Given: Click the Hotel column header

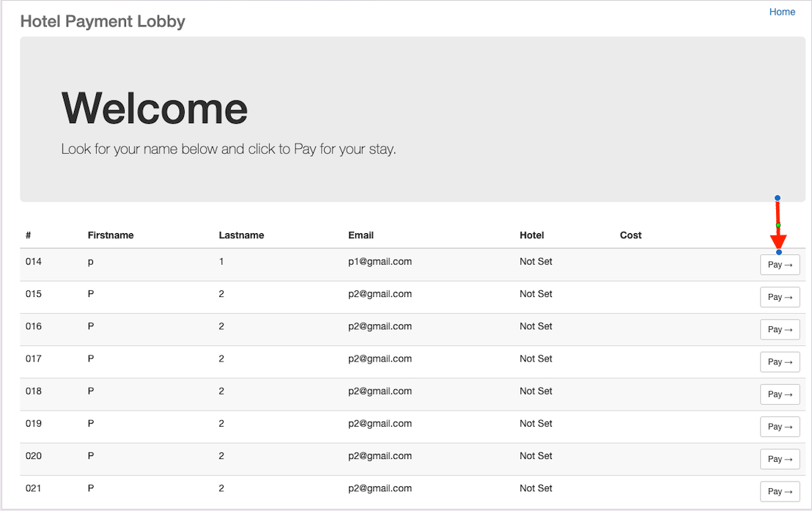Looking at the screenshot, I should (x=531, y=235).
